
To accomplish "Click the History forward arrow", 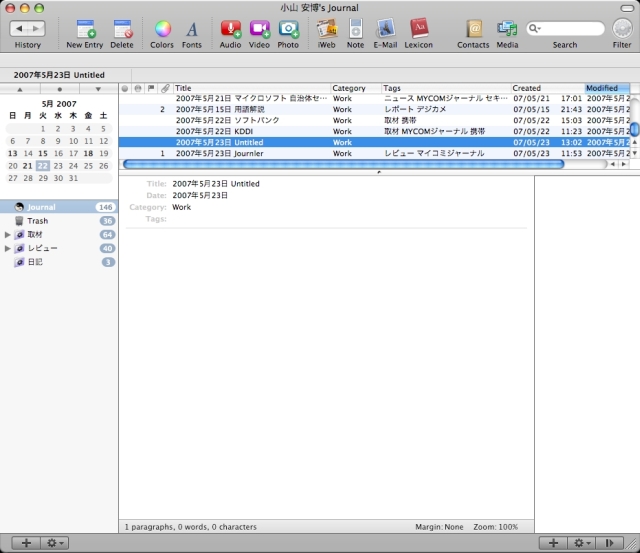I will pyautogui.click(x=36, y=29).
